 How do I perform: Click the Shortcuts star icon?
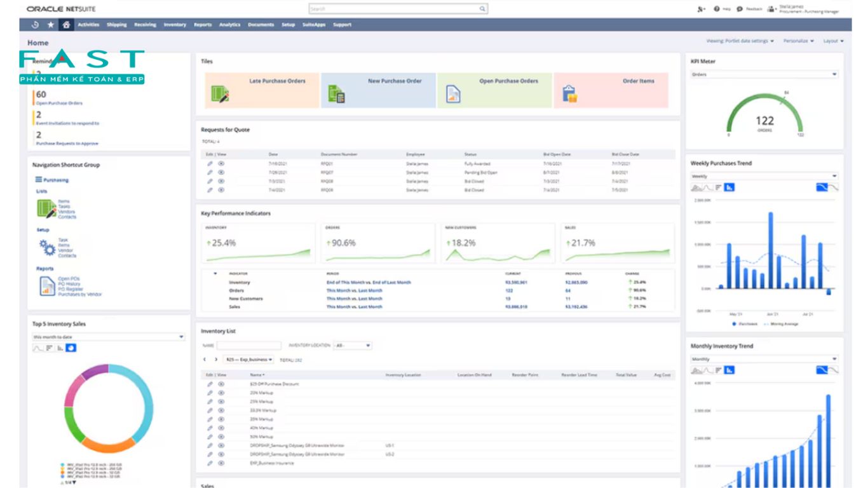click(x=51, y=25)
